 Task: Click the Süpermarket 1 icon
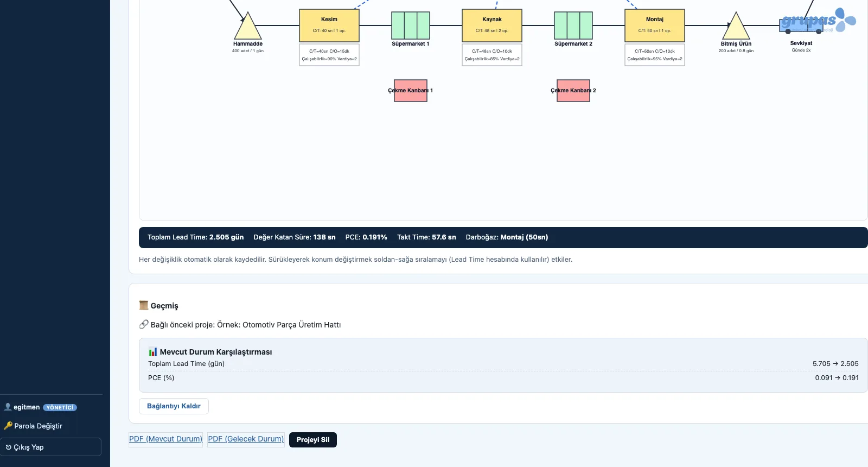click(x=411, y=26)
